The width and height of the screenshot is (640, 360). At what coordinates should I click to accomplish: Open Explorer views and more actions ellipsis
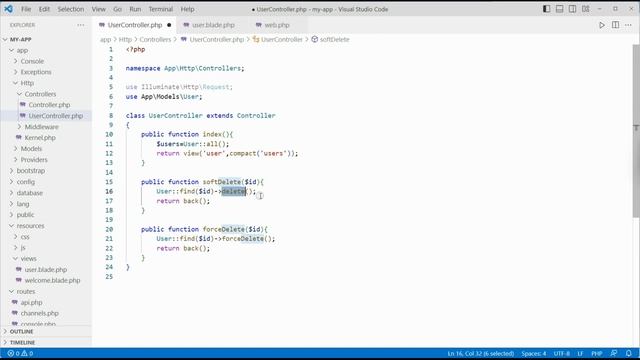[80, 25]
